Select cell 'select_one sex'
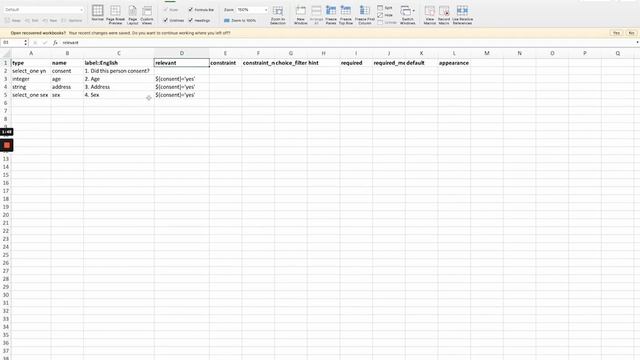 pyautogui.click(x=31, y=95)
